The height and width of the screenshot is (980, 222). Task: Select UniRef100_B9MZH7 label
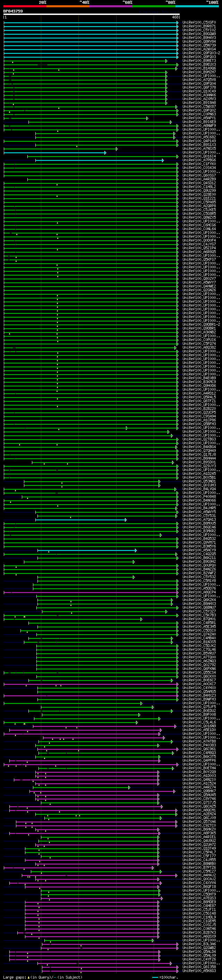pyautogui.click(x=199, y=72)
